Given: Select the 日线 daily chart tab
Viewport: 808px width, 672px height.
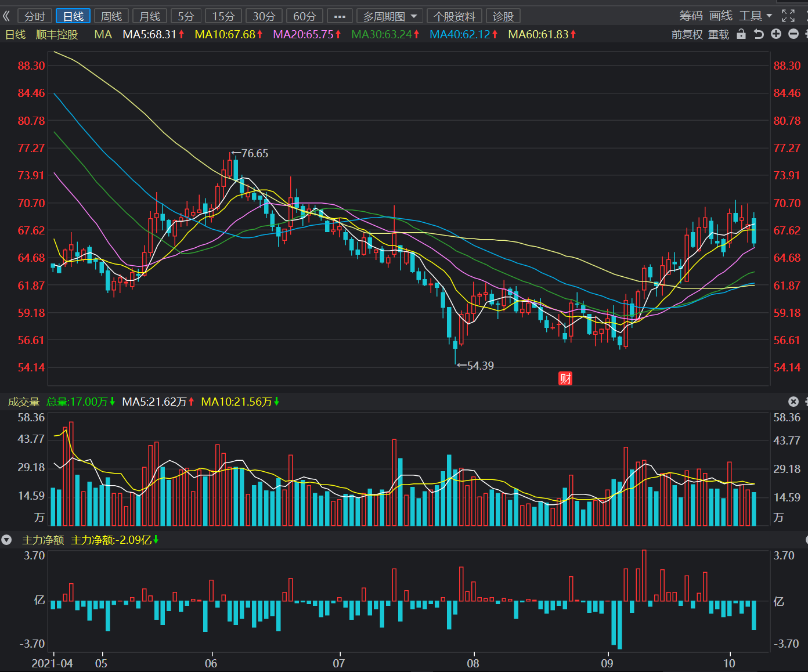Looking at the screenshot, I should click(x=73, y=16).
